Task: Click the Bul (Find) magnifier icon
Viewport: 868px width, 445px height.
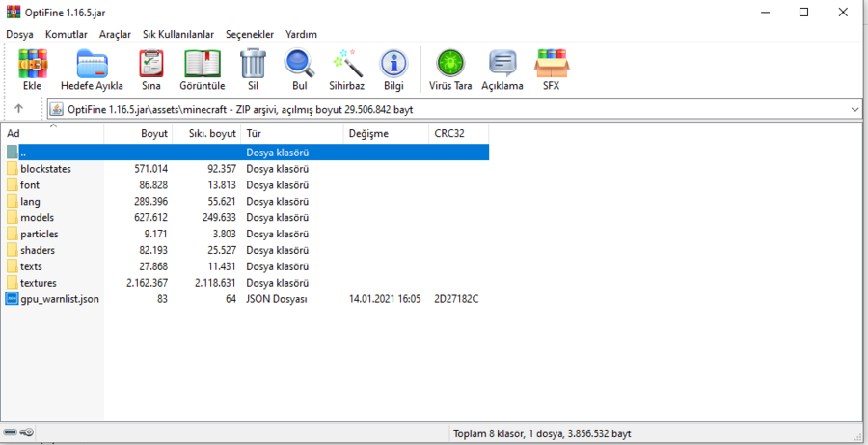Action: (x=300, y=64)
